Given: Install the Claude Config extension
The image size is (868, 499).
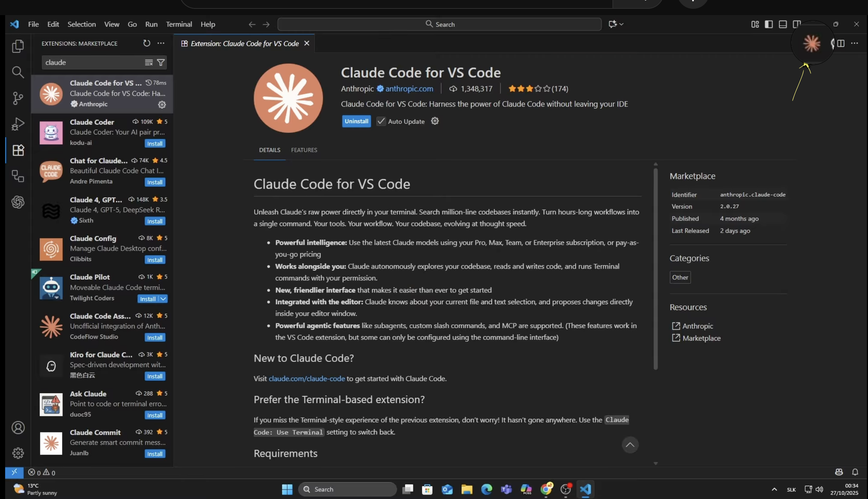Looking at the screenshot, I should (x=155, y=260).
